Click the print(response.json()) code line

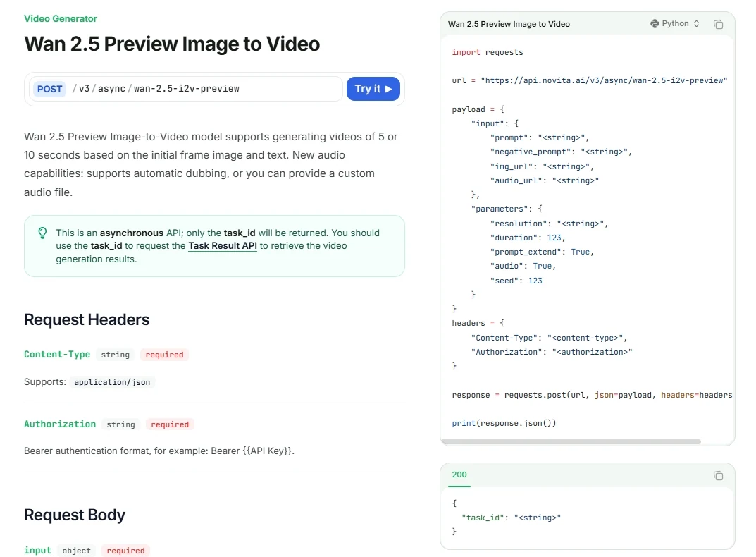click(x=504, y=423)
